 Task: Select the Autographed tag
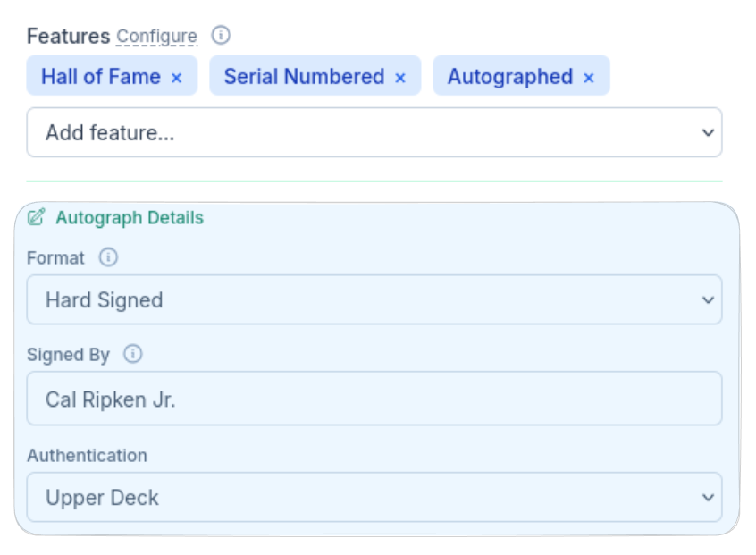click(511, 76)
